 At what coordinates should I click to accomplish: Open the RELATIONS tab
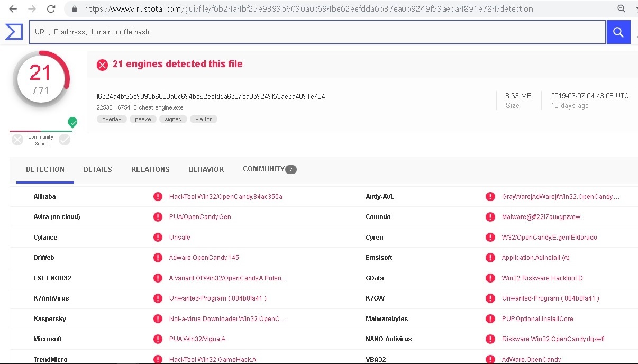[150, 169]
